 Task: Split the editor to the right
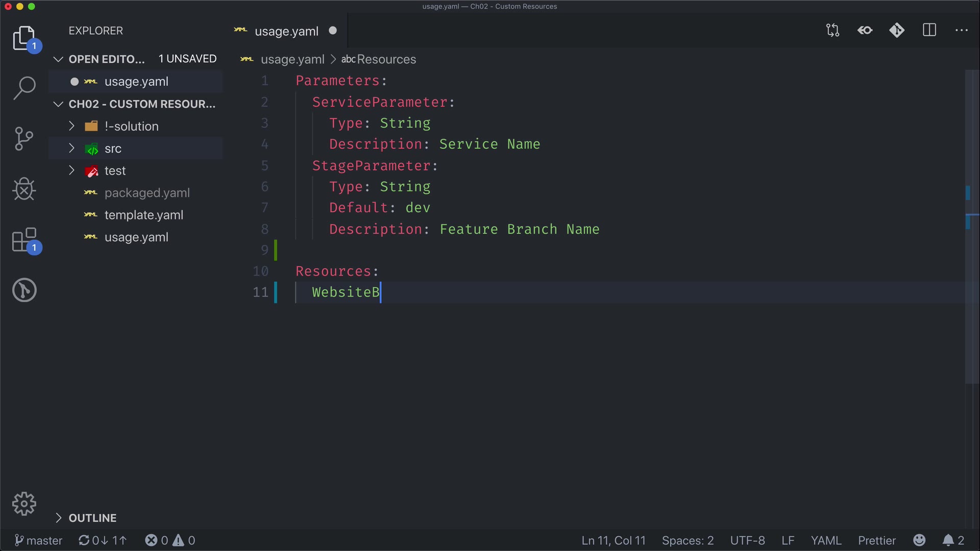[x=929, y=31]
